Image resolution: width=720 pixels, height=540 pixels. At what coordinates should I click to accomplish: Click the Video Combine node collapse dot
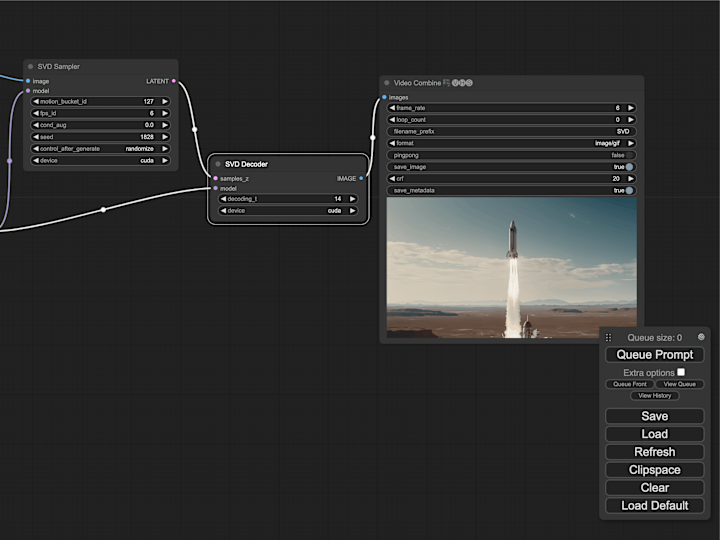(387, 83)
